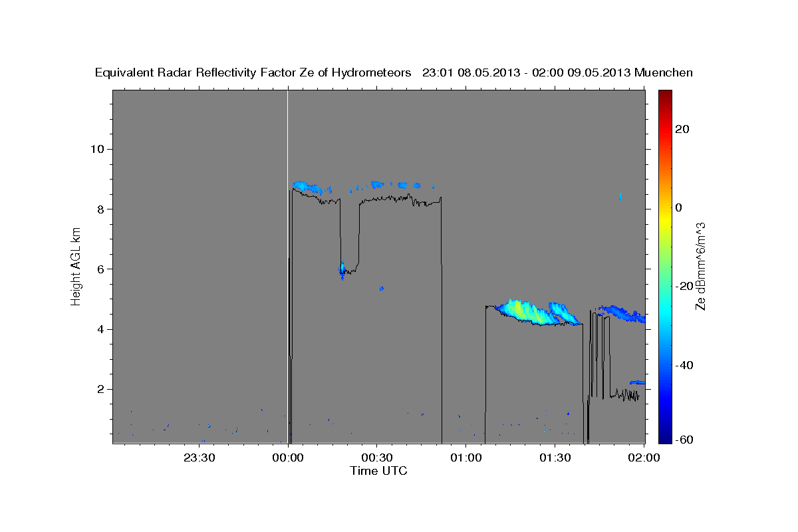Click the 'Ze dBmm^6/m^3' colorbar label

[700, 266]
